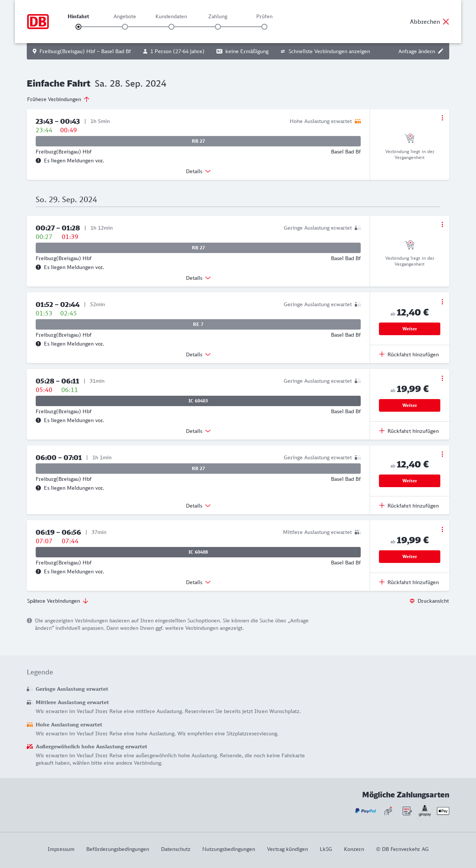
Task: Load Spätere Verbindungen
Action: tap(57, 601)
